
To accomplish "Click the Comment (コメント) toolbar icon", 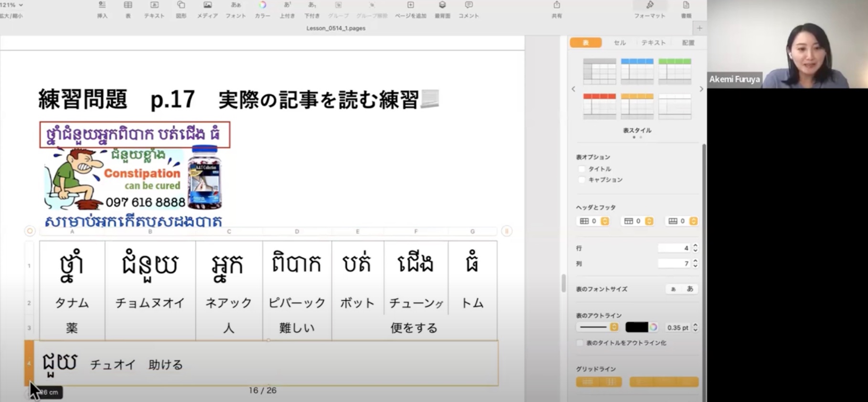I will tap(469, 6).
